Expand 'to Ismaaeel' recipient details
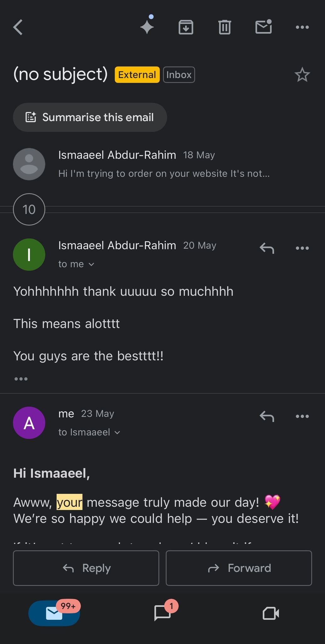This screenshot has height=644, width=325. point(89,432)
